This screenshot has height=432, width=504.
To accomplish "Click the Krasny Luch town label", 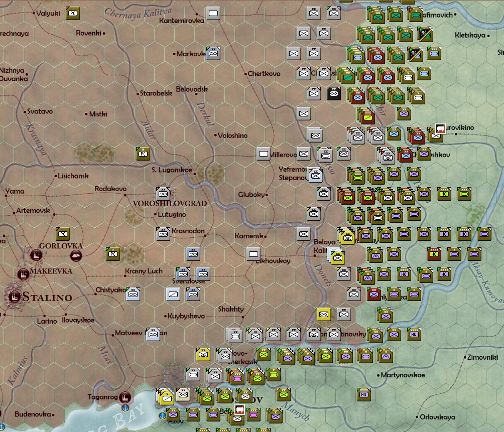I will pos(144,271).
